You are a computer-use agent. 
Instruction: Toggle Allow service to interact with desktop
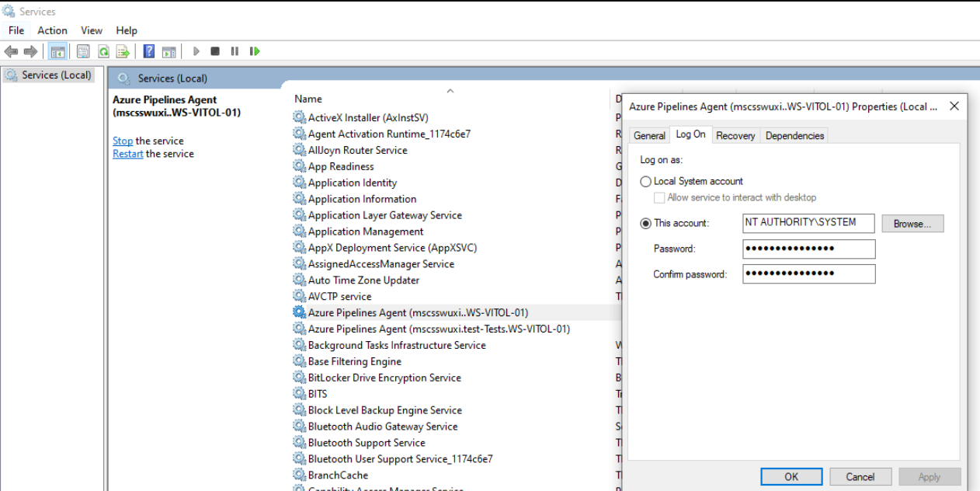click(x=660, y=197)
